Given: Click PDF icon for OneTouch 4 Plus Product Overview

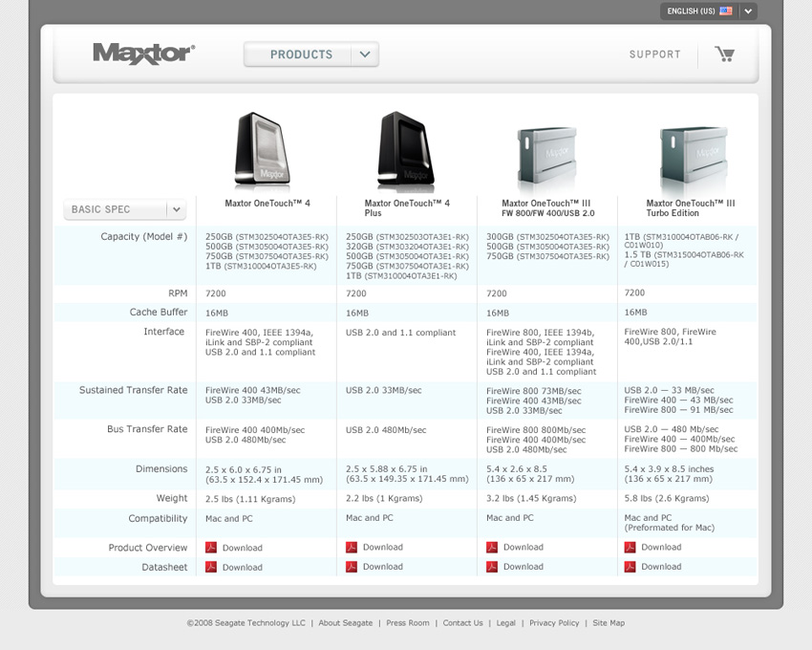Looking at the screenshot, I should pos(352,547).
